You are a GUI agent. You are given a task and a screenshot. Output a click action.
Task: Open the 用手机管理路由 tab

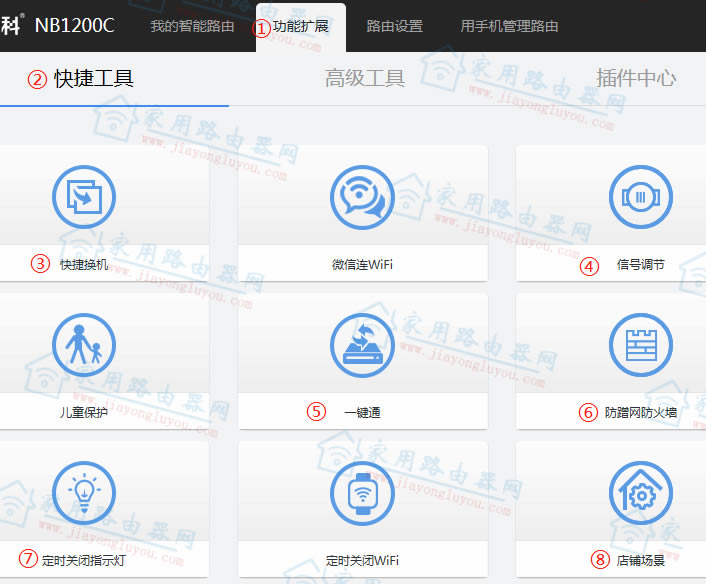coord(509,26)
